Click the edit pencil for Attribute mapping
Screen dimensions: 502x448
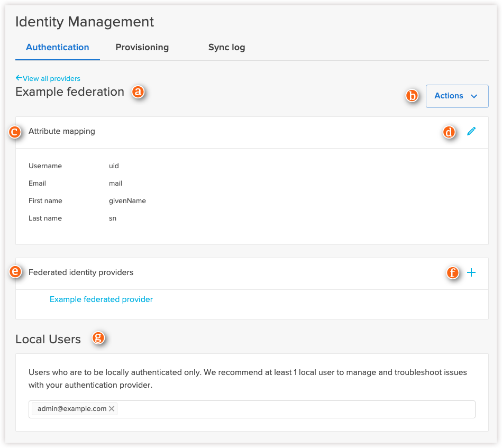click(x=471, y=131)
